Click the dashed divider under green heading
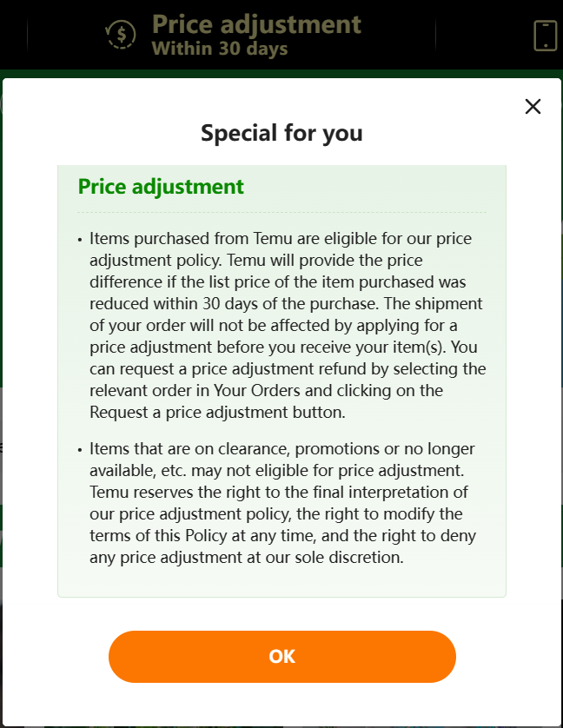The width and height of the screenshot is (563, 728). click(281, 212)
